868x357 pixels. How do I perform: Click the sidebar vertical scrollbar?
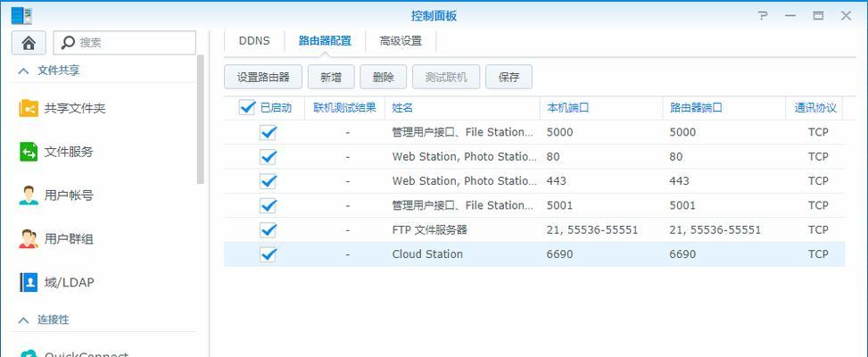click(x=201, y=119)
